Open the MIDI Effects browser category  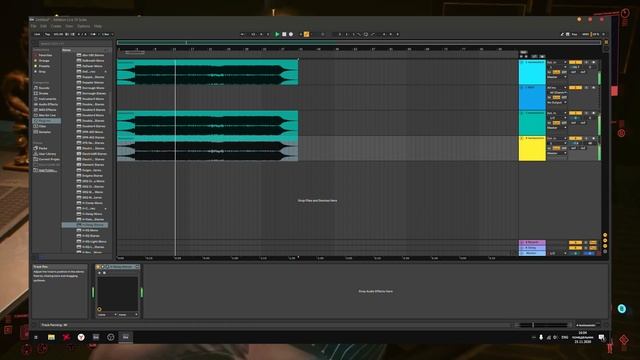coord(47,110)
